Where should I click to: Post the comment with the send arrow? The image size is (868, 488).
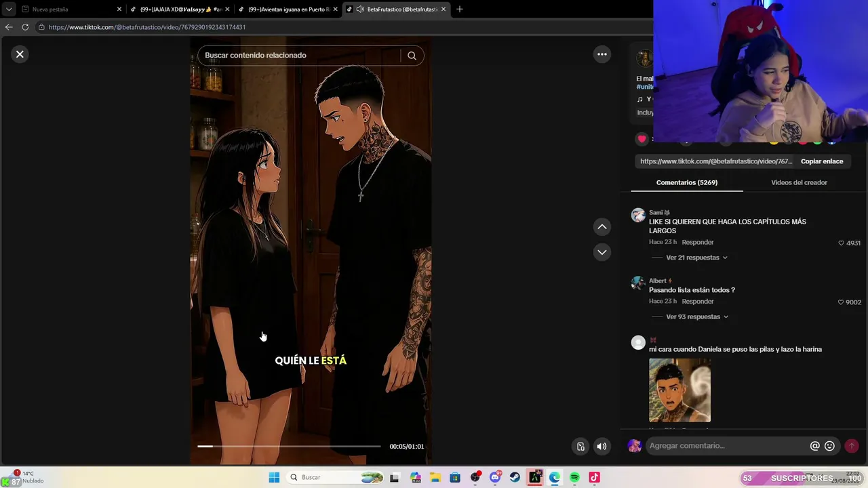pos(852,446)
